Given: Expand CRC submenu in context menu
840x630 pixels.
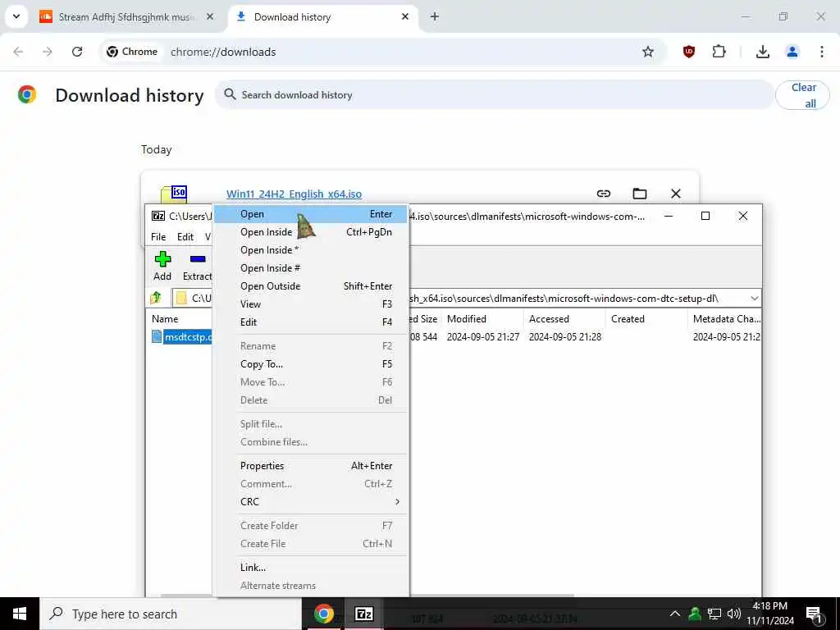Looking at the screenshot, I should click(311, 501).
